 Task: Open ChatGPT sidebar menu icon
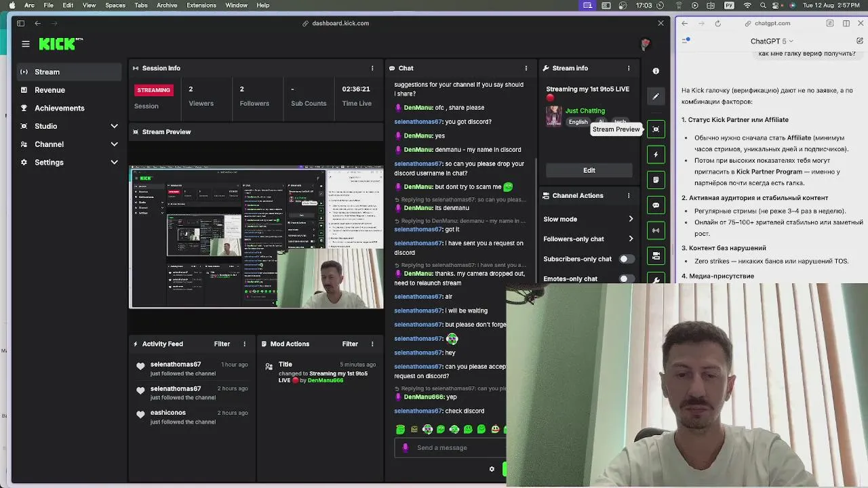point(686,41)
